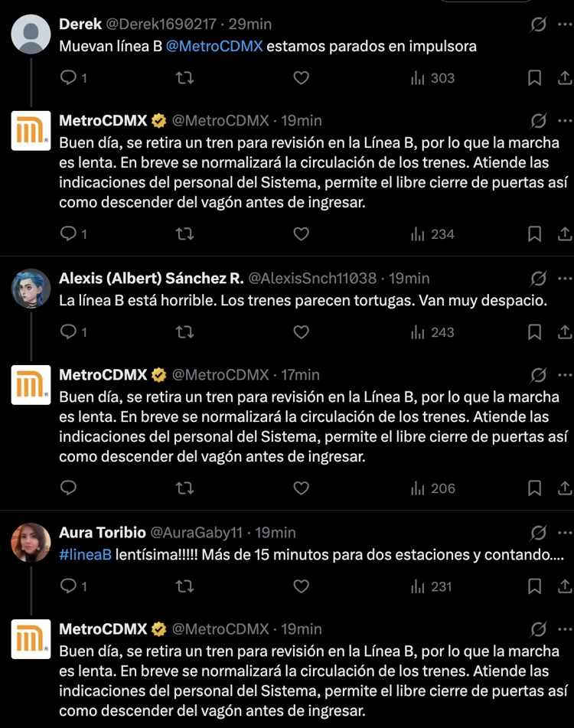The width and height of the screenshot is (574, 728).
Task: Repost MetroCDMX's tweet with 234 views
Action: pos(184,234)
